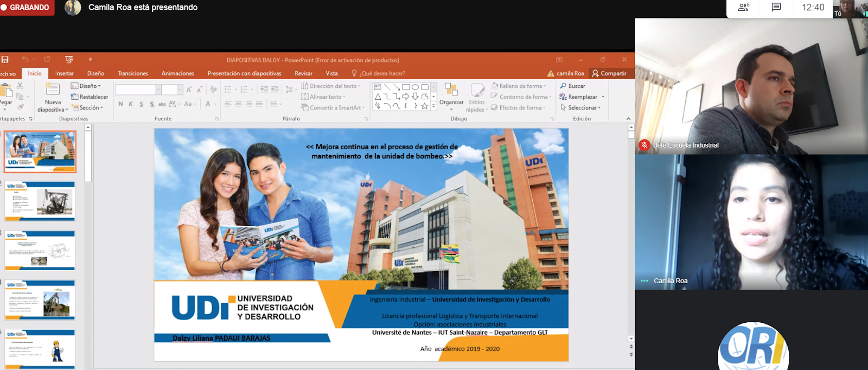Viewport: 868px width, 370px height.
Task: Switch to the Insertar tab
Action: coord(65,73)
